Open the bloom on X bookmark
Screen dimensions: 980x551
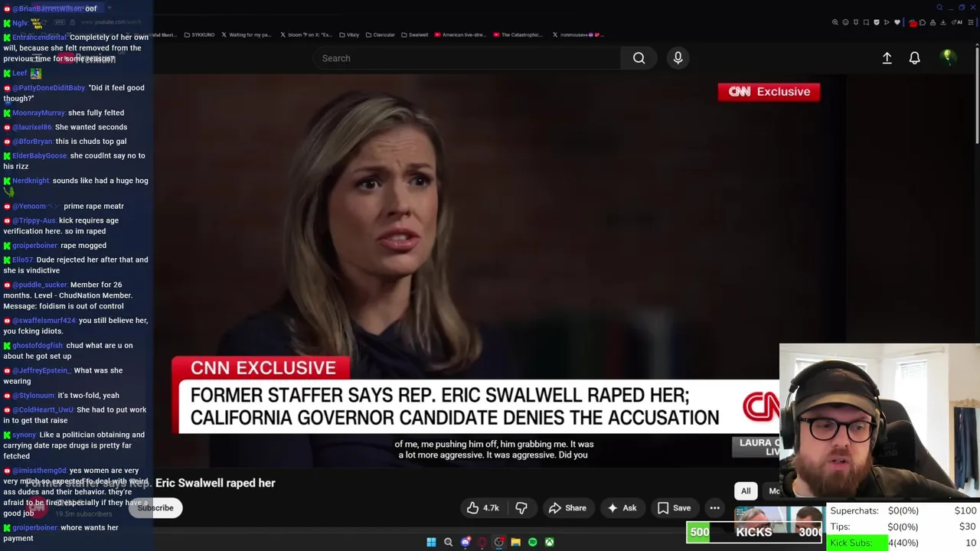click(x=305, y=34)
